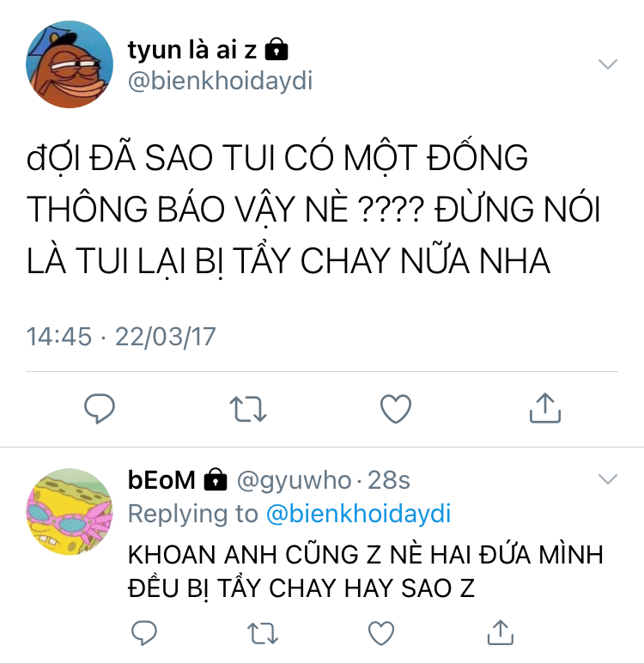Open the main tweet's options chevron
Screen dimensions: 644x664
(608, 64)
